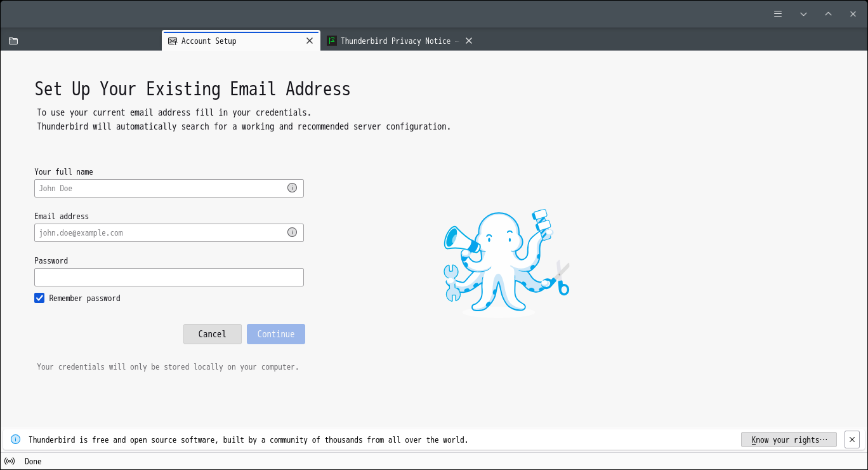Click the "Thunderbird is free and open source" message
Viewport: 868px width, 470px height.
[x=248, y=440]
